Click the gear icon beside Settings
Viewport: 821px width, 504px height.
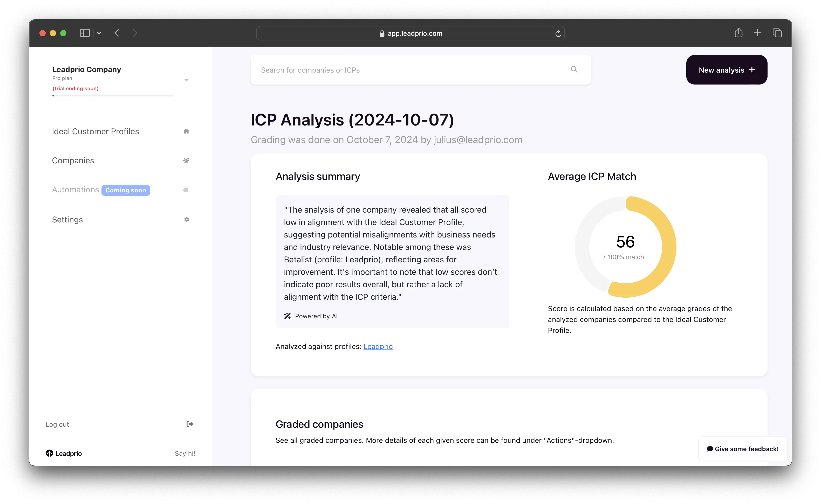click(187, 219)
